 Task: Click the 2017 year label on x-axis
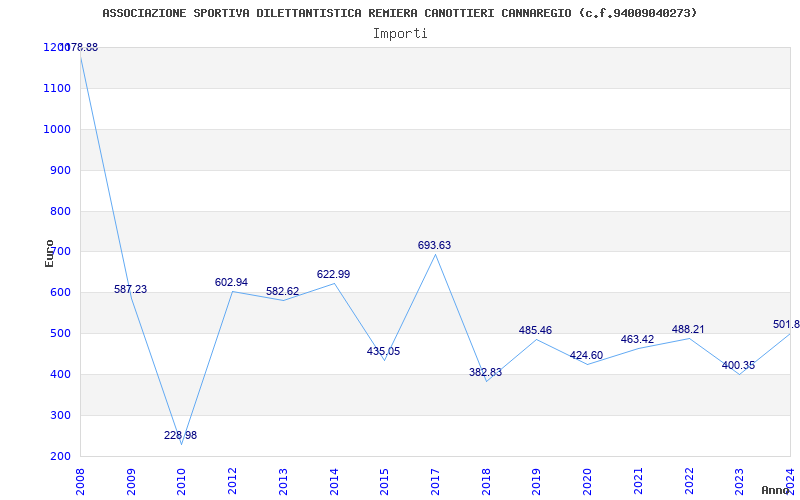tap(435, 482)
